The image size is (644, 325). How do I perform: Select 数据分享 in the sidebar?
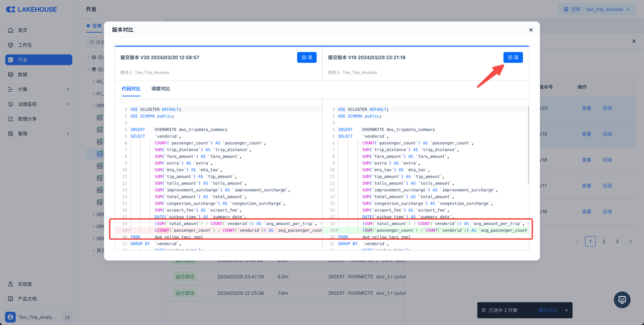[x=27, y=119]
